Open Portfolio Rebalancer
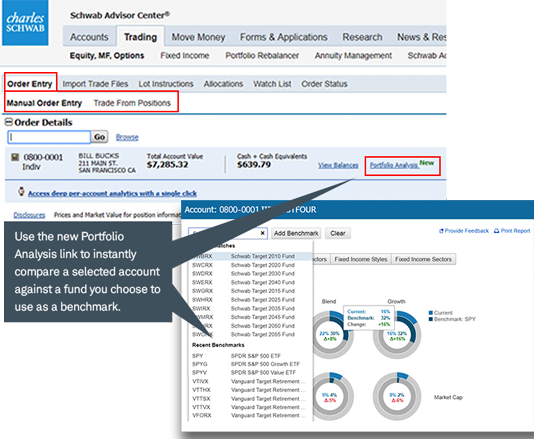This screenshot has height=439, width=534. pos(262,56)
